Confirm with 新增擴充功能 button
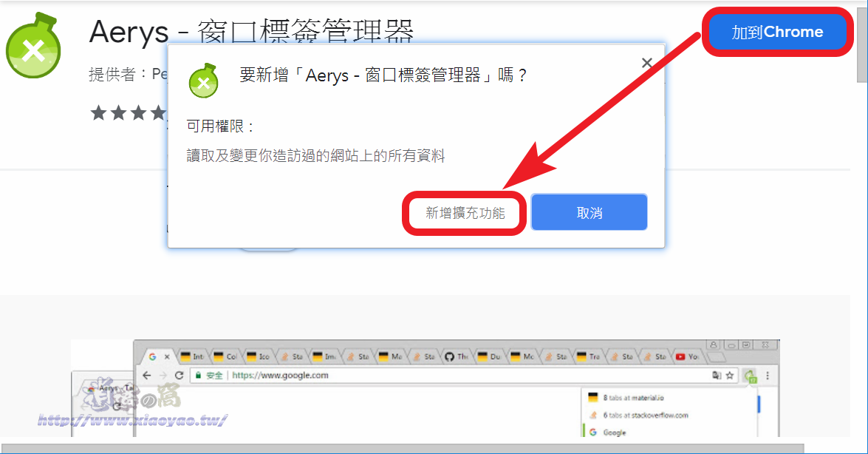The image size is (868, 454). point(465,213)
